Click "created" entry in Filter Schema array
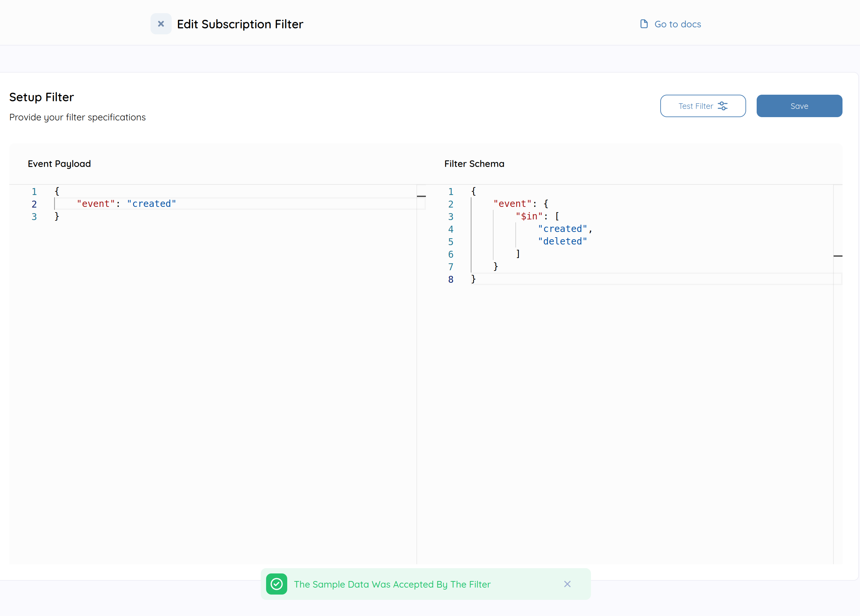Screen dimensions: 860x616 [x=562, y=229]
